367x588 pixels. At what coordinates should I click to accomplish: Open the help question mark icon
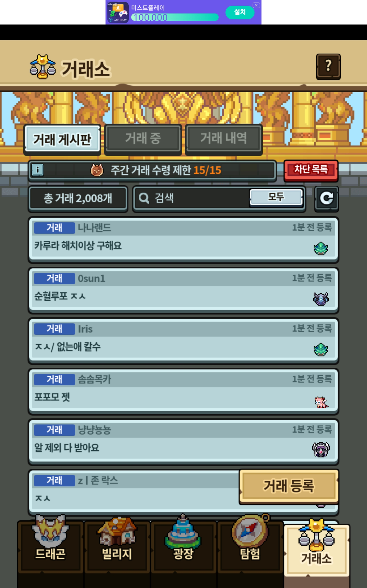pyautogui.click(x=328, y=67)
